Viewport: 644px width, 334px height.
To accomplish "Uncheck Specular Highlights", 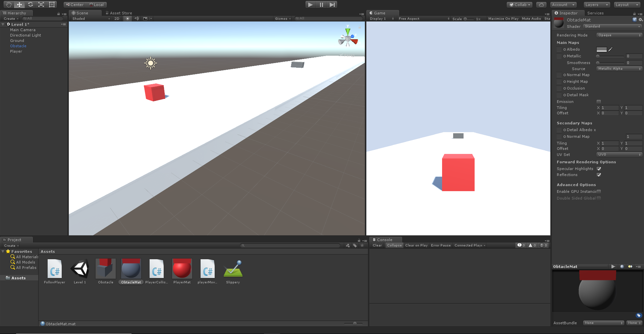I will tap(599, 169).
